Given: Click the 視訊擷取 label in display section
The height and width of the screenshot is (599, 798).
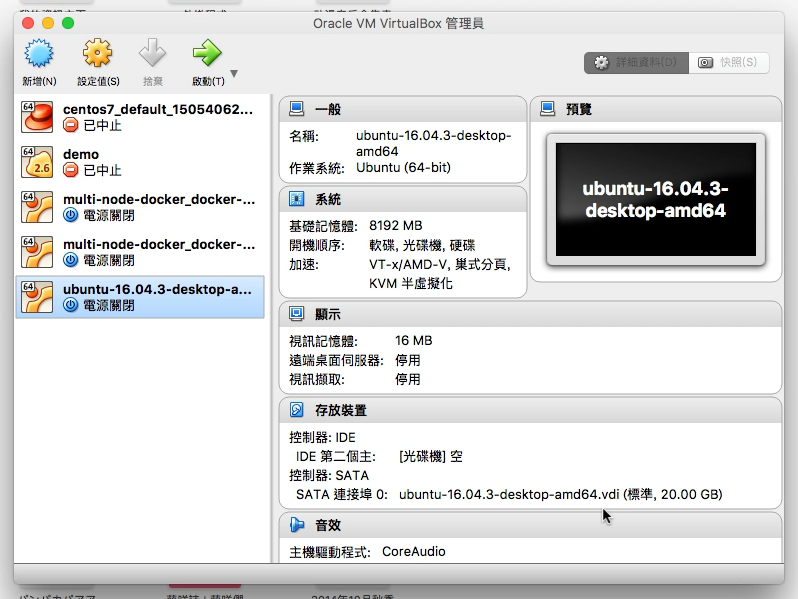Looking at the screenshot, I should pyautogui.click(x=317, y=379).
